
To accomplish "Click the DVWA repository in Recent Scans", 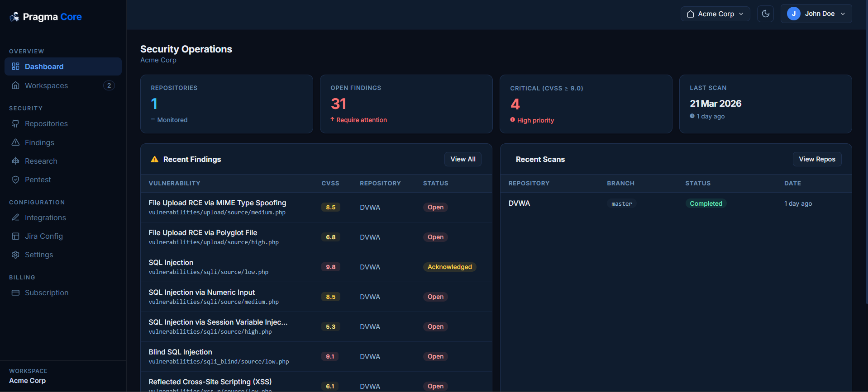I will [519, 203].
